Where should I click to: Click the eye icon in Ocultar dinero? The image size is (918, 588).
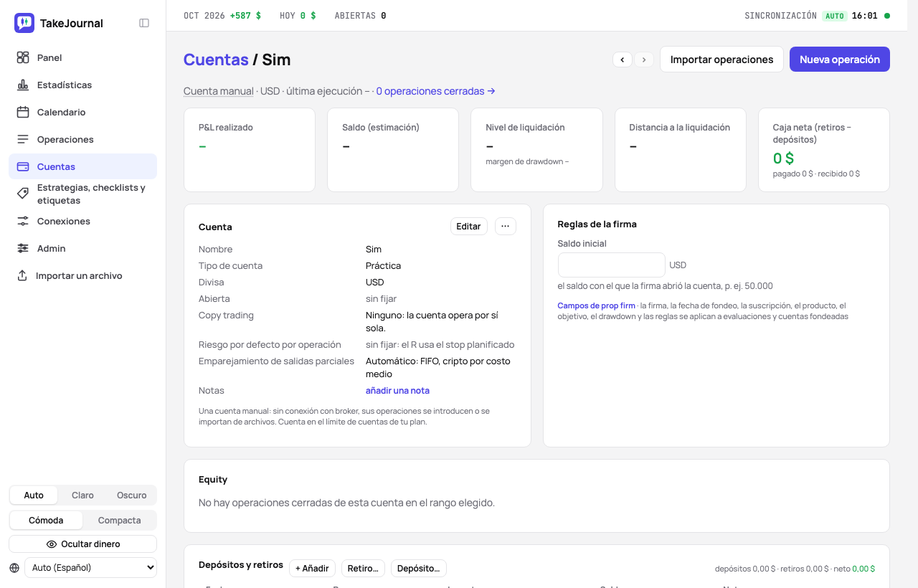tap(52, 544)
